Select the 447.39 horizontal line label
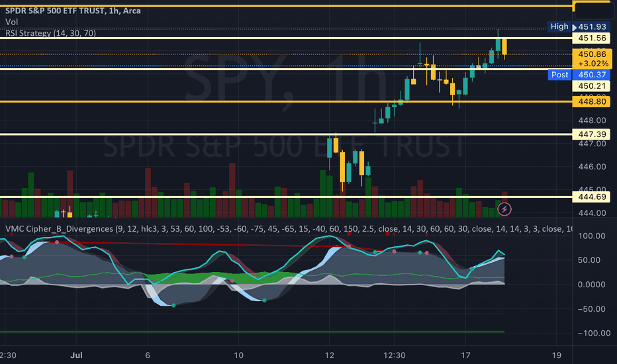This screenshot has height=364, width=617. click(x=591, y=134)
